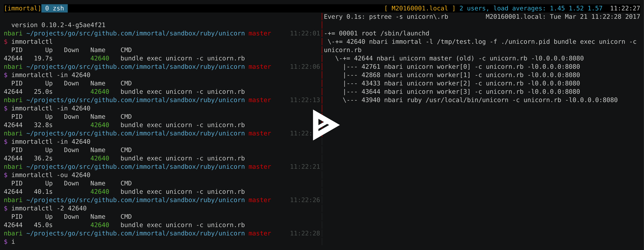Click the green name '42640' in the 19.7s row

(x=100, y=58)
